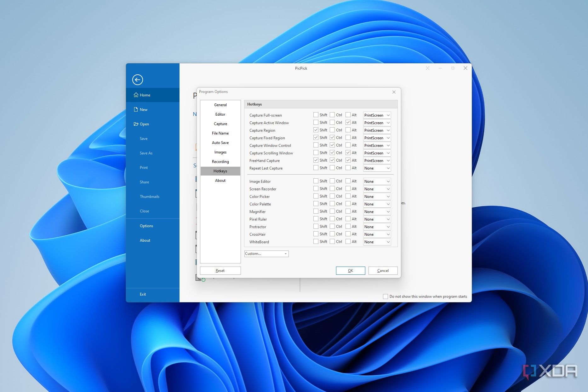Uncheck Alt for Capture Active Window
This screenshot has width=588, height=392.
click(x=348, y=123)
